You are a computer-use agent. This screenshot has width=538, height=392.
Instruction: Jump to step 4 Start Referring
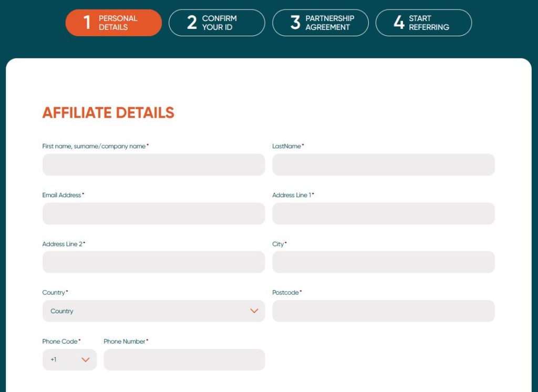click(x=424, y=23)
